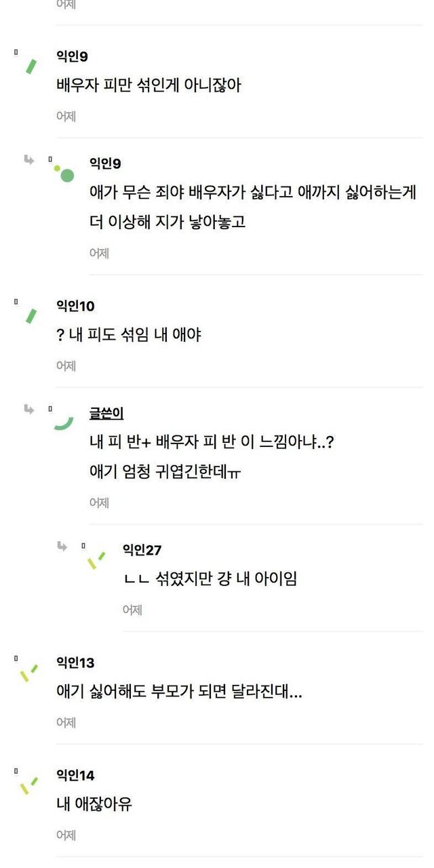This screenshot has height=868, width=434.
Task: Open the underlined 글쓴이 username link
Action: [x=106, y=413]
